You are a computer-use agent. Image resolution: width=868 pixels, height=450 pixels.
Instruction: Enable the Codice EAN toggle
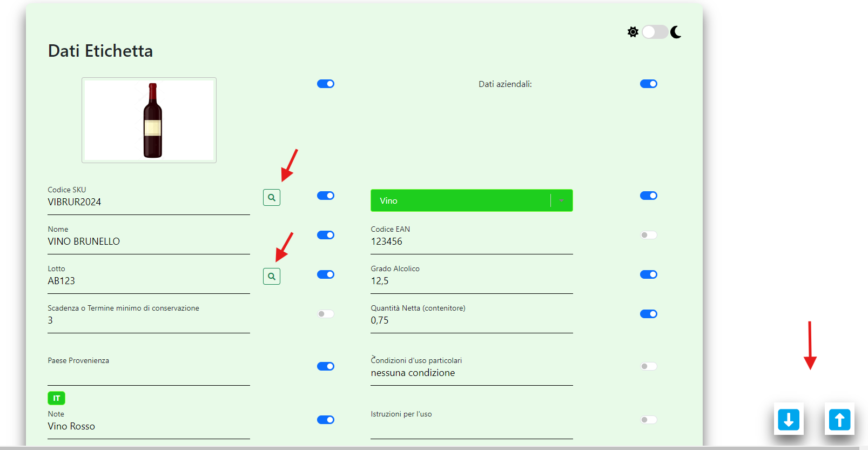[648, 235]
